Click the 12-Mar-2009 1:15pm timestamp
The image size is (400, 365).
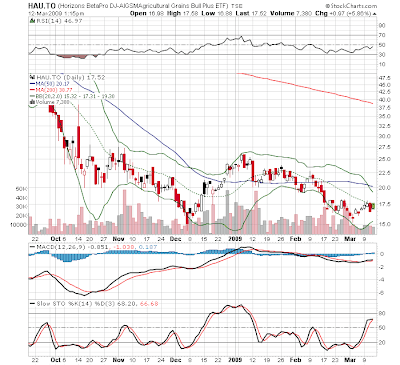click(56, 14)
